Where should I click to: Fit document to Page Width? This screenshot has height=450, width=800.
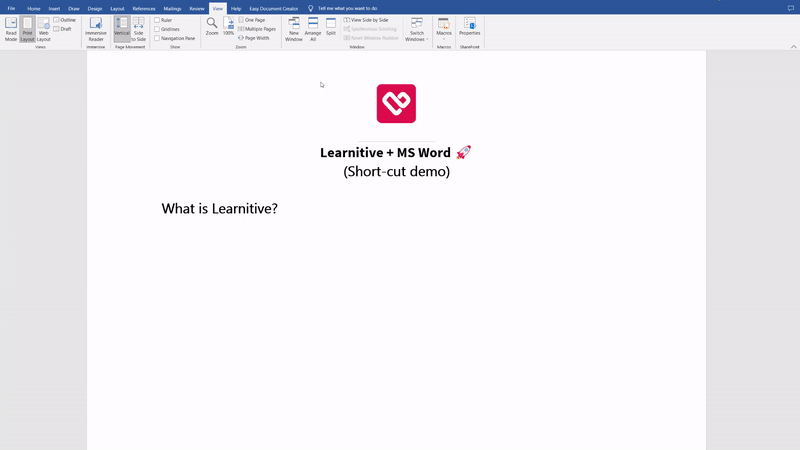point(254,38)
